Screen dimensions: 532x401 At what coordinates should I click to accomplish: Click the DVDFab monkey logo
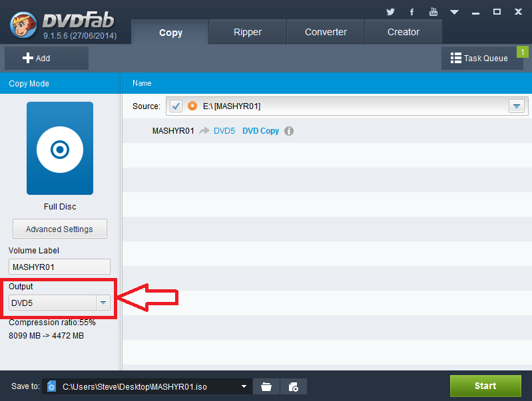(23, 25)
